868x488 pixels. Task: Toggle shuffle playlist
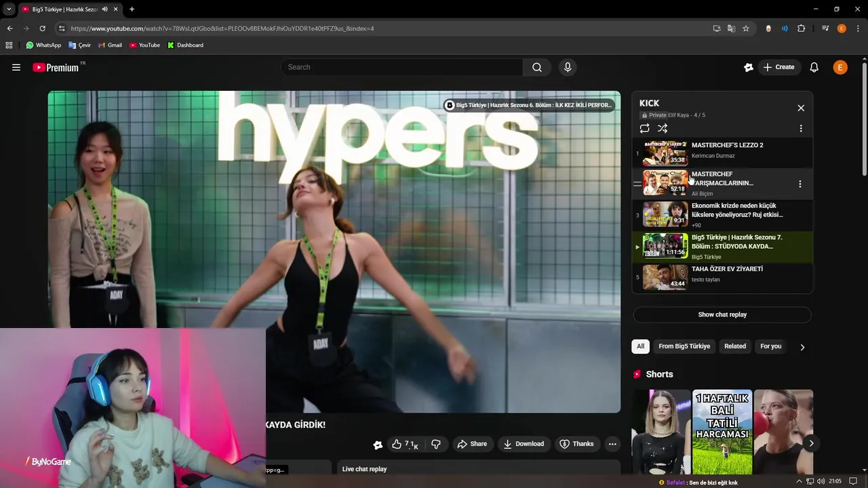663,128
